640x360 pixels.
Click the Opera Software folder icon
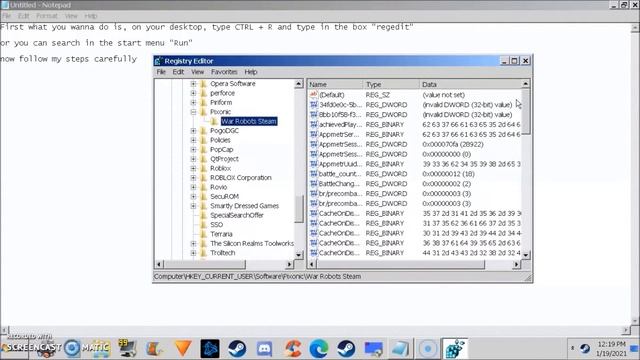[204, 84]
